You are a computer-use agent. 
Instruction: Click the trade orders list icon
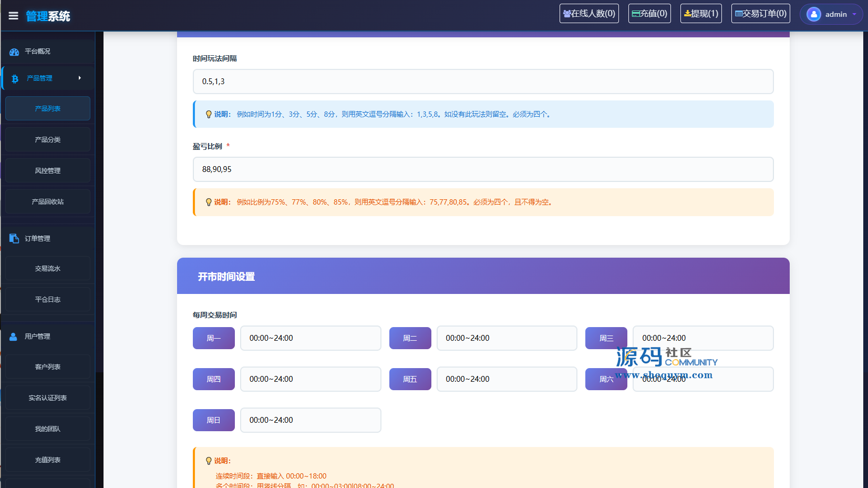pos(739,14)
